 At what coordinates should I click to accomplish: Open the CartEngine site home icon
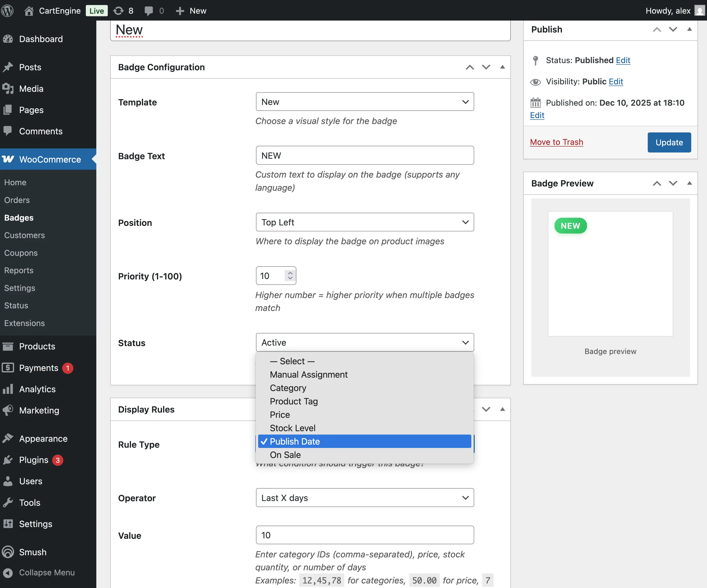[29, 11]
